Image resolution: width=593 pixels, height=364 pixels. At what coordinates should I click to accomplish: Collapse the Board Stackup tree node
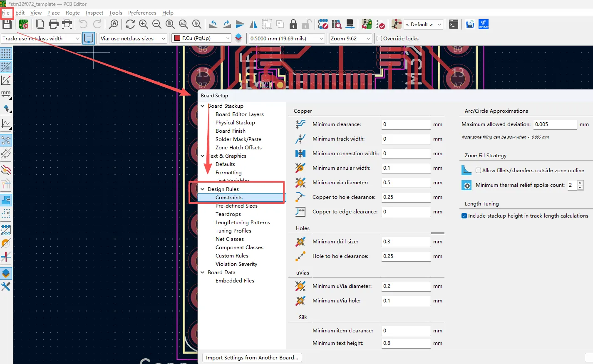203,106
